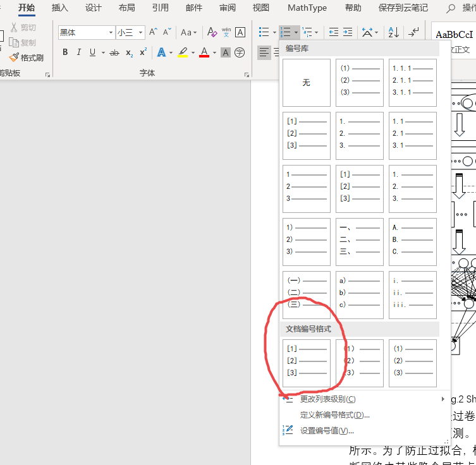Click the Copy (复制) icon

pyautogui.click(x=14, y=42)
